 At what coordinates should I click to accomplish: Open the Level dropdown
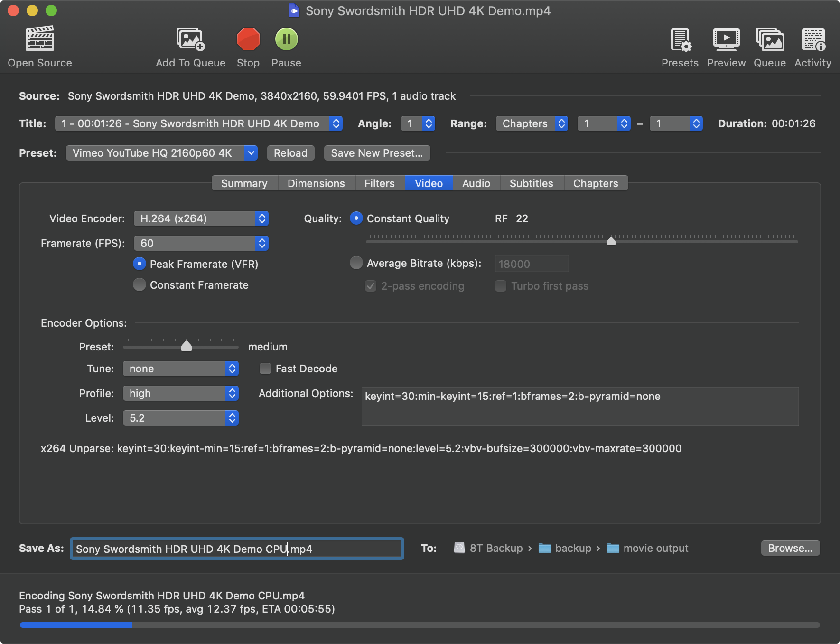pos(181,418)
